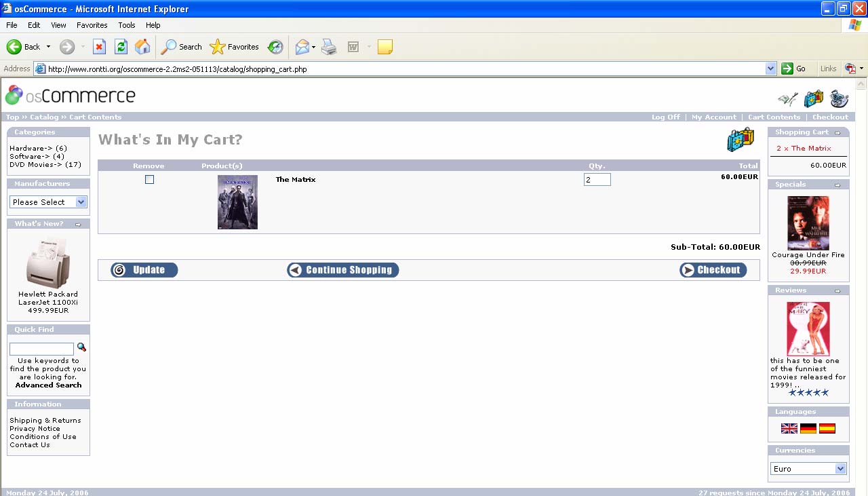Click the IE Back arrow icon
The width and height of the screenshot is (868, 496).
[14, 47]
